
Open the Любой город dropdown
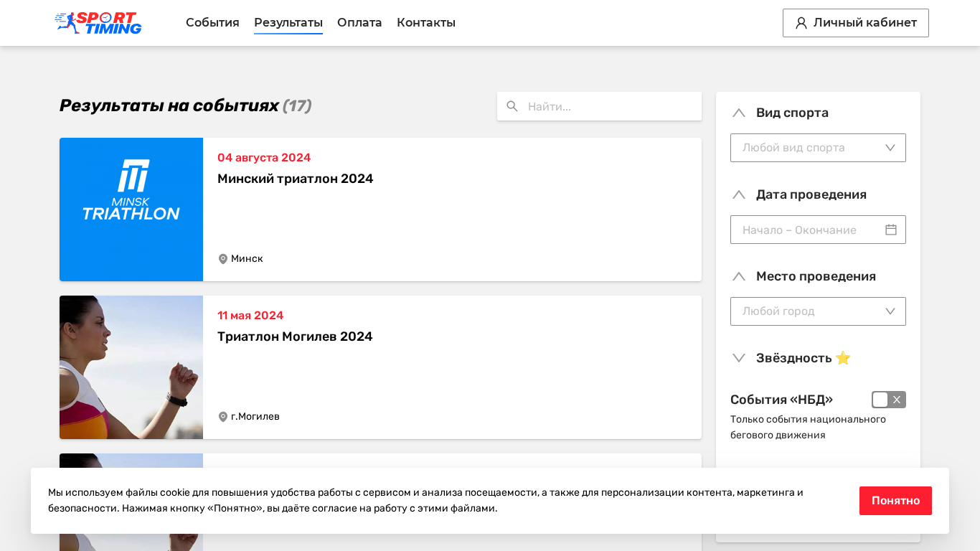(818, 311)
